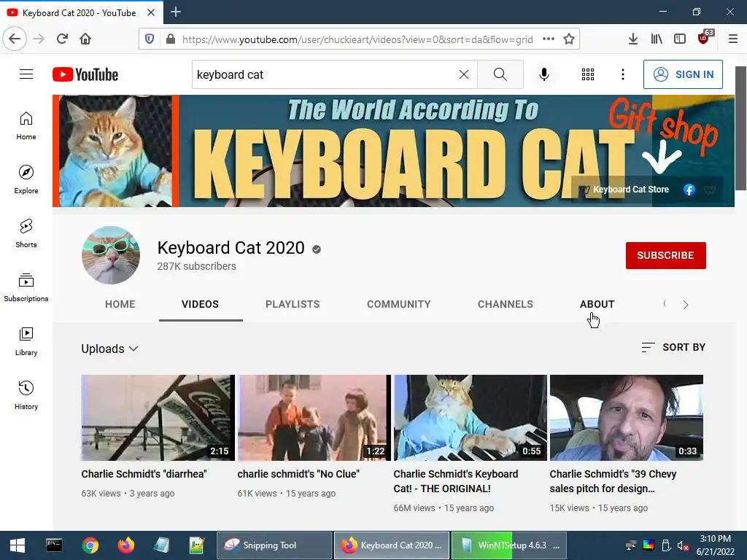Click the YouTube logo

85,74
